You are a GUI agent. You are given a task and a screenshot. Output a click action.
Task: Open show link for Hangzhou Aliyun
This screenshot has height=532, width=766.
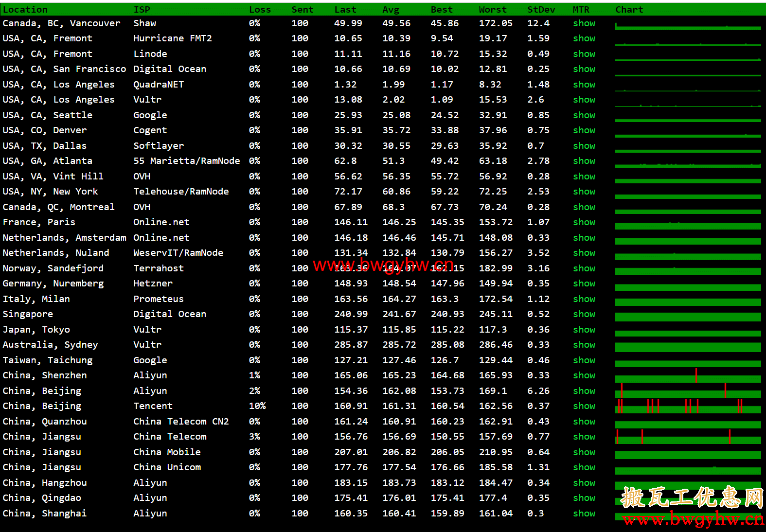tap(584, 483)
